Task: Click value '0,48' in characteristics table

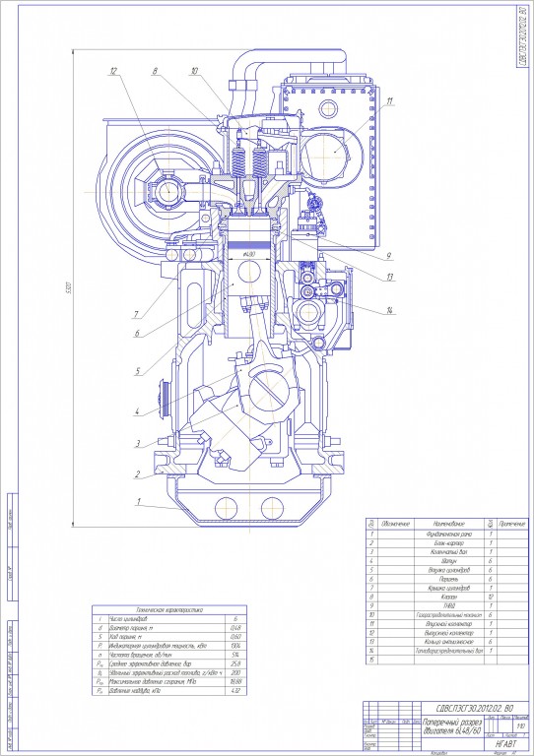Action: tap(235, 628)
